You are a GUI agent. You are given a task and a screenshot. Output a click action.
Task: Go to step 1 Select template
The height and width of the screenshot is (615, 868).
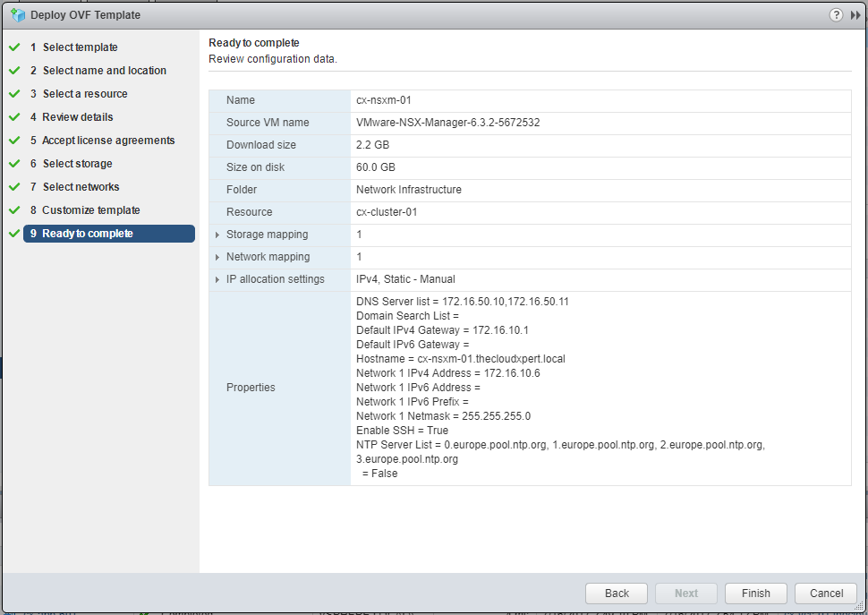point(80,47)
